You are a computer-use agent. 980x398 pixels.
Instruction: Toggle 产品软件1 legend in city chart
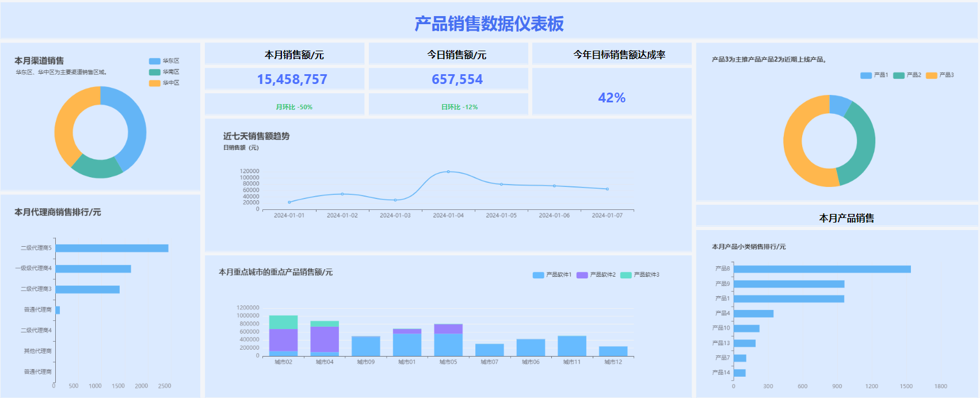pos(552,275)
